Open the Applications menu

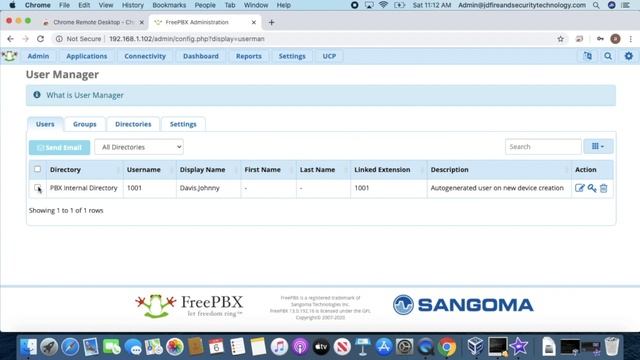coord(87,56)
